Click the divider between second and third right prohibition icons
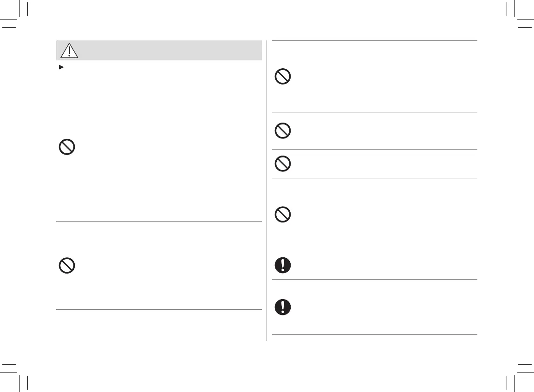This screenshot has height=392, width=534. pyautogui.click(x=374, y=149)
